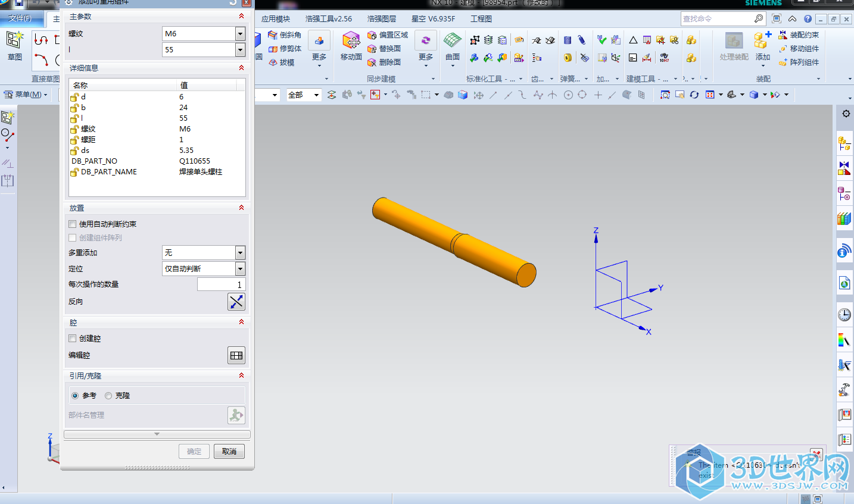Open the 曲面 surface tool

(x=453, y=48)
